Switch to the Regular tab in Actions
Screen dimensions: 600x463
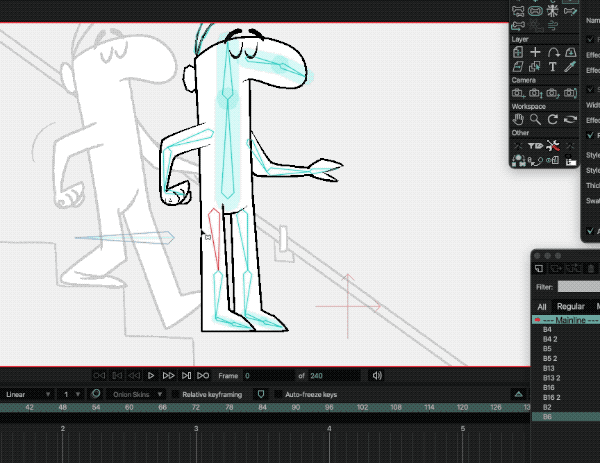click(x=571, y=306)
